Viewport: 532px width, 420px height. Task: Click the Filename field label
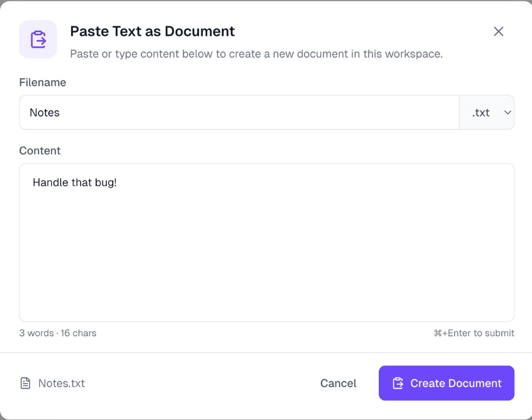coord(43,83)
